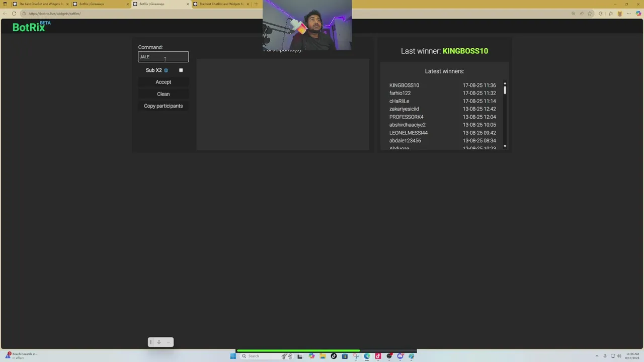Click winner KINGBOSS10 in latest winners list
The image size is (644, 362).
click(x=404, y=85)
